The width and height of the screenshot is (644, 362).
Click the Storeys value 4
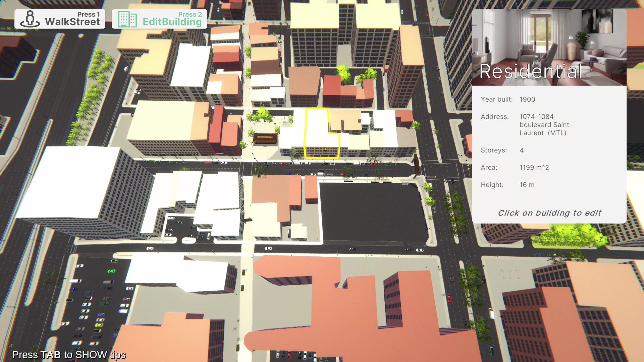point(522,150)
